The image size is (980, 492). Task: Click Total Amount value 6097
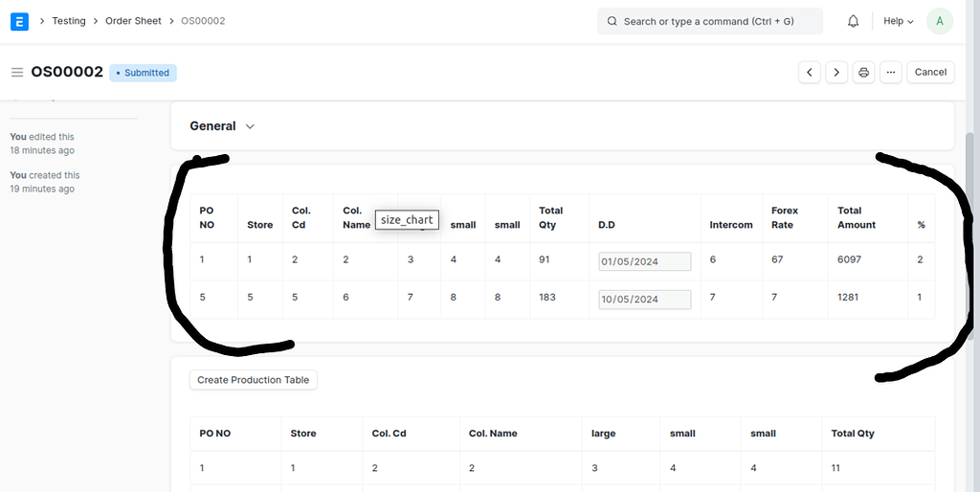(x=850, y=258)
